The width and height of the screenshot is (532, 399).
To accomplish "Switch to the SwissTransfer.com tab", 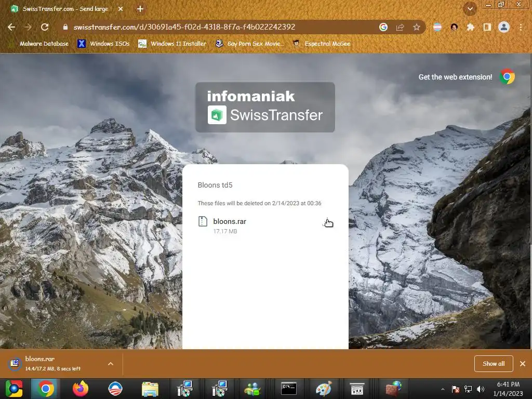I will pos(64,9).
